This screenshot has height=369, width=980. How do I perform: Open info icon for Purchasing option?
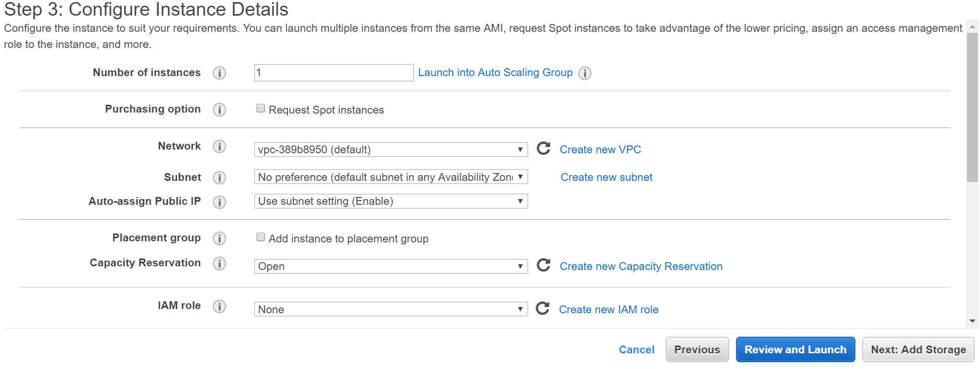219,109
